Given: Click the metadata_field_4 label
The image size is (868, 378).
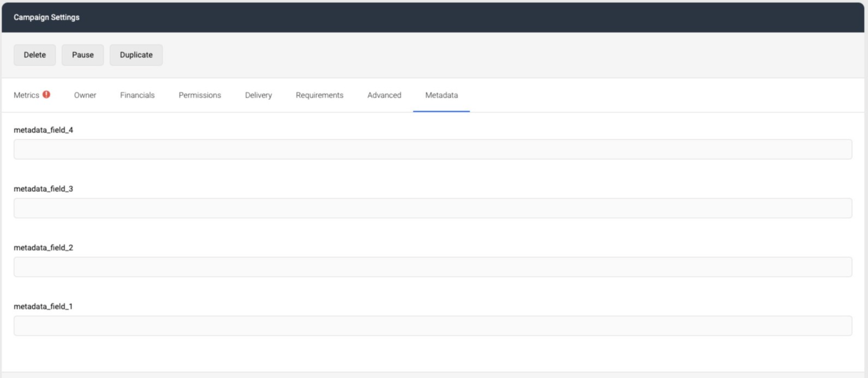Looking at the screenshot, I should [44, 130].
